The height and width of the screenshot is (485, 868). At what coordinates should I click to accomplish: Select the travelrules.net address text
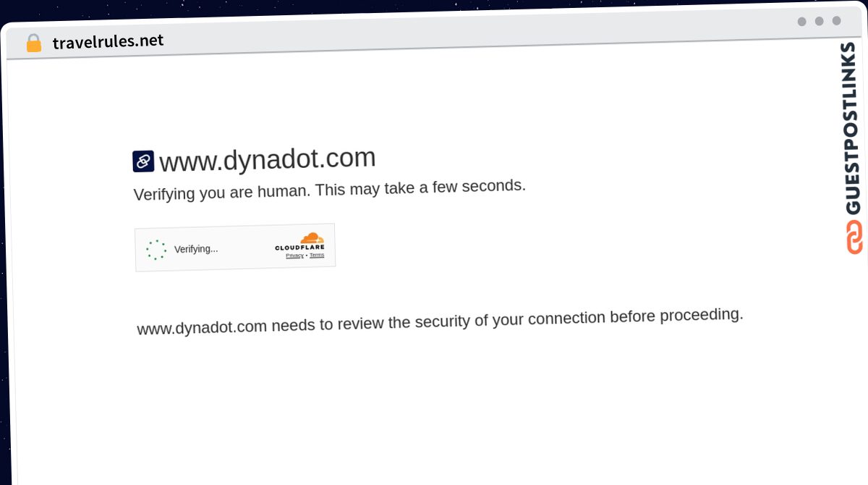108,41
